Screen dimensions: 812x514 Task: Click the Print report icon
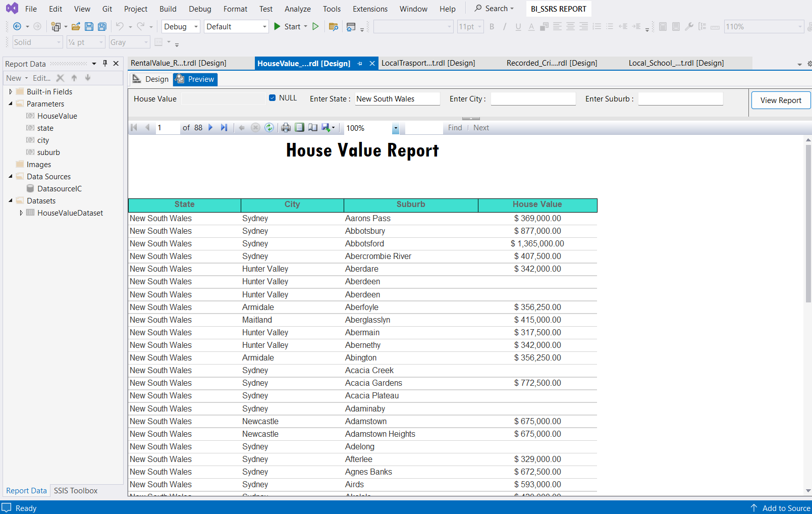(286, 128)
